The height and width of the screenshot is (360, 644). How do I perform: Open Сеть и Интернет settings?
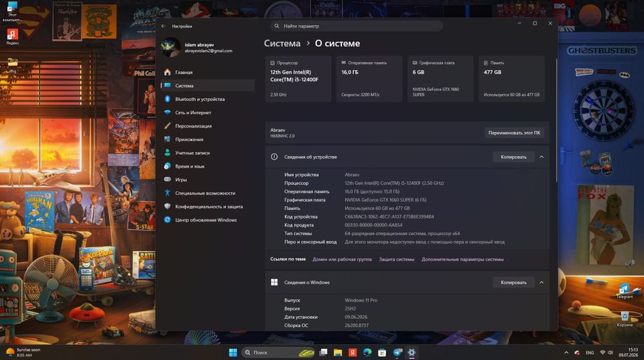tap(207, 113)
